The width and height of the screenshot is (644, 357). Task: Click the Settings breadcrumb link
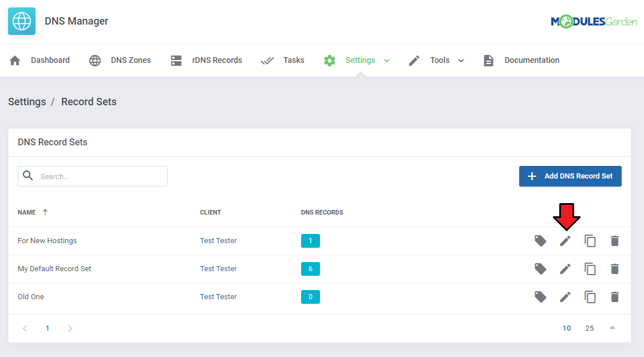tap(27, 102)
